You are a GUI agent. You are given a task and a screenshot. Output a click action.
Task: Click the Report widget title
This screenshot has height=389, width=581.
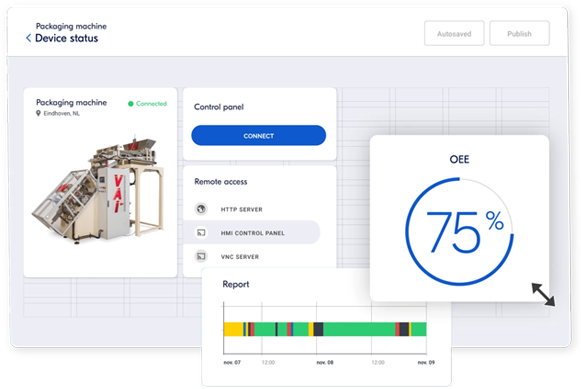pyautogui.click(x=236, y=284)
